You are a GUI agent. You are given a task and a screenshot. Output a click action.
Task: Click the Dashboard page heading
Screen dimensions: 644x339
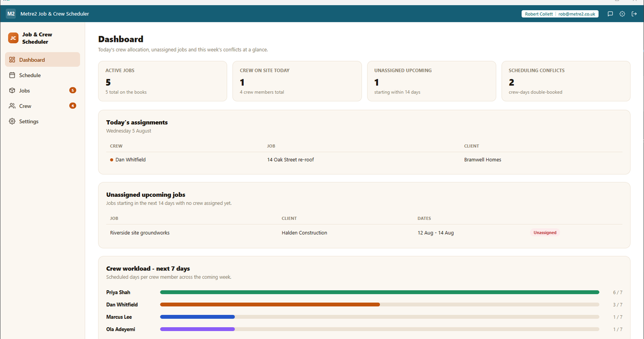point(121,39)
